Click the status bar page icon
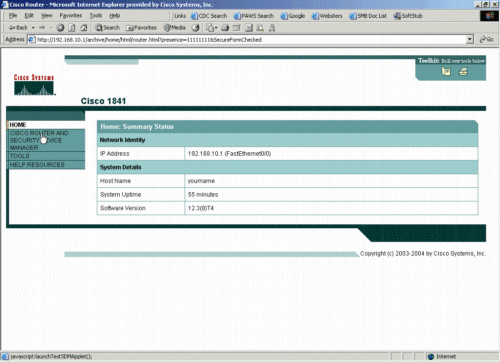This screenshot has height=363, width=500. coord(5,356)
